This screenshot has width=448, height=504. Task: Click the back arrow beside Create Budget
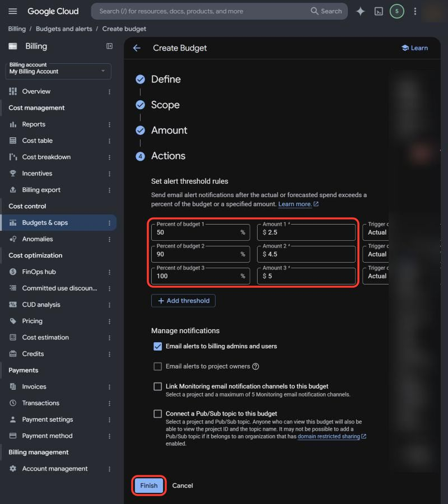137,48
